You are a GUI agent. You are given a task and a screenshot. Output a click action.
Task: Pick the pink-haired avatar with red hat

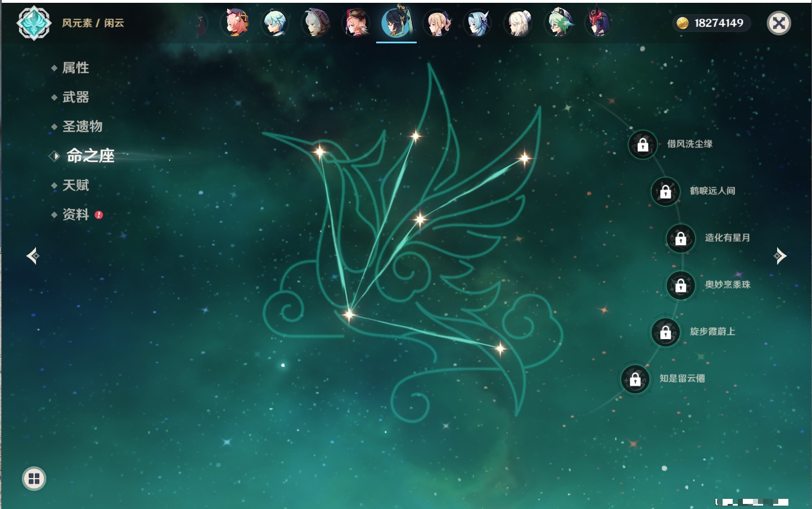(x=357, y=23)
